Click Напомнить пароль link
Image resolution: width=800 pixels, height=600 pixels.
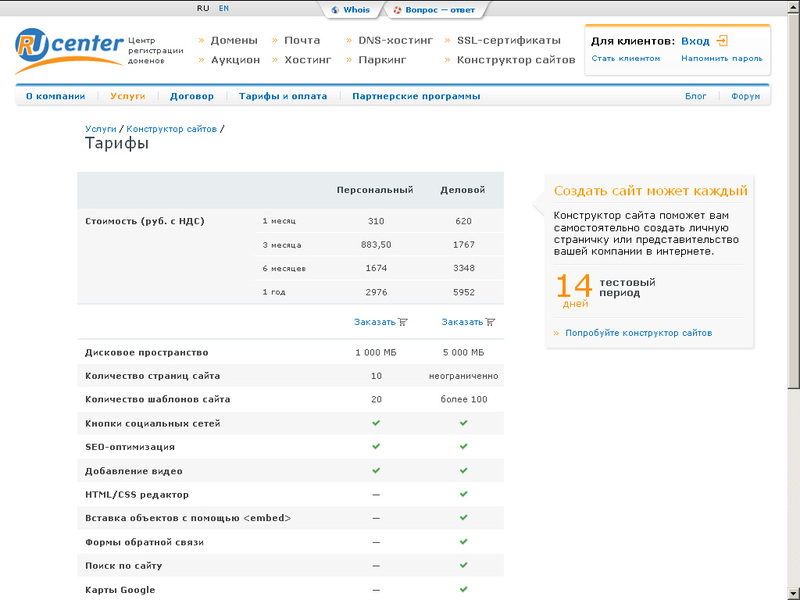(721, 58)
